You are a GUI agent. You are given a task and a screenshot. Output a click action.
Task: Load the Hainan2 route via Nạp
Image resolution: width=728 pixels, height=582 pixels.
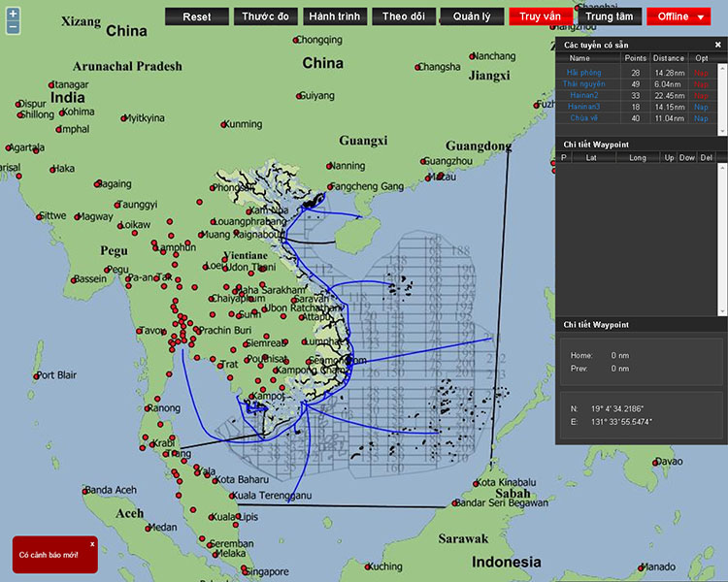click(x=701, y=95)
